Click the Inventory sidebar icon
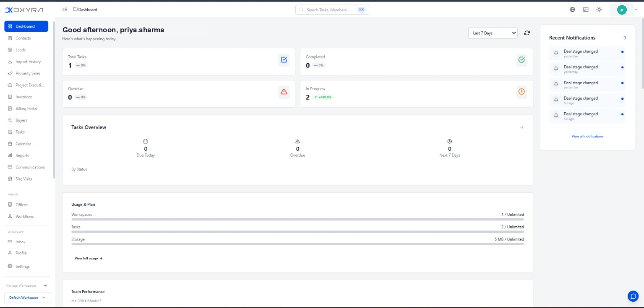The height and width of the screenshot is (308, 644). pos(10,97)
